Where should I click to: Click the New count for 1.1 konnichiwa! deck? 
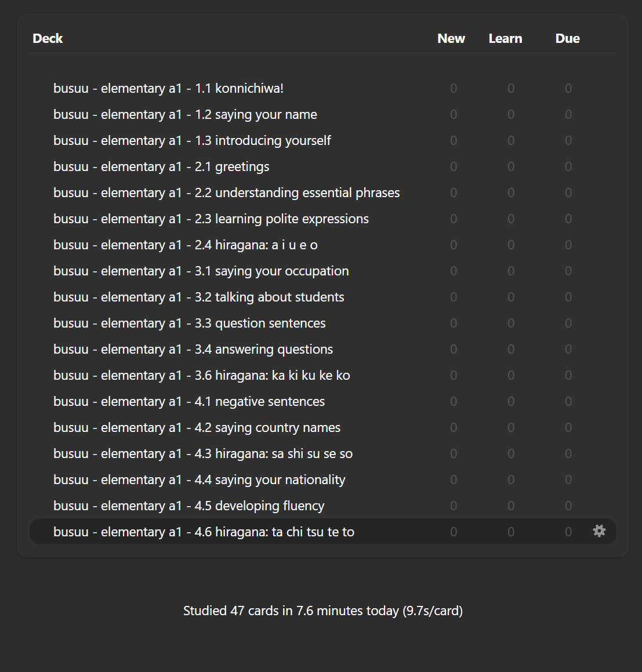tap(454, 88)
